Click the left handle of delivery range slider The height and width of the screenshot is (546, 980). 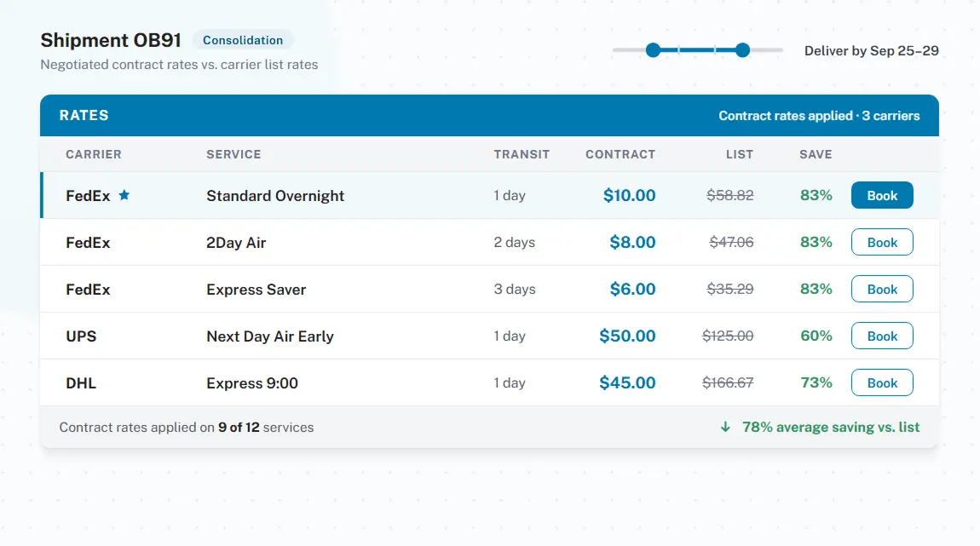click(653, 50)
